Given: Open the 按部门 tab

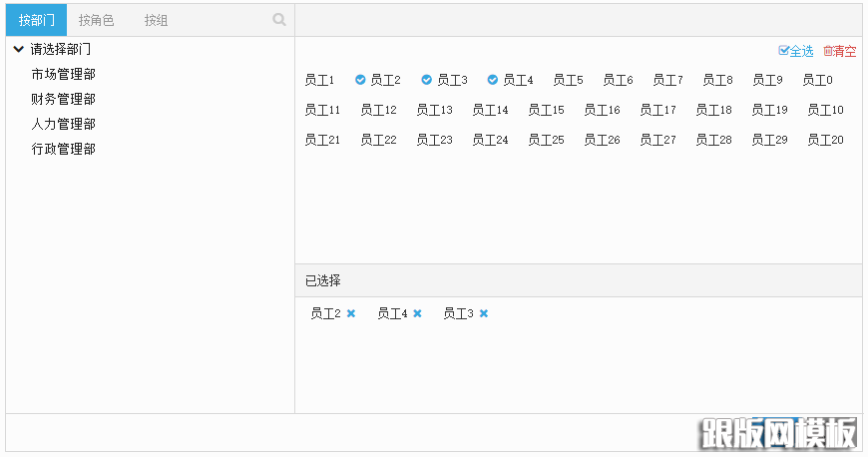Looking at the screenshot, I should [37, 20].
